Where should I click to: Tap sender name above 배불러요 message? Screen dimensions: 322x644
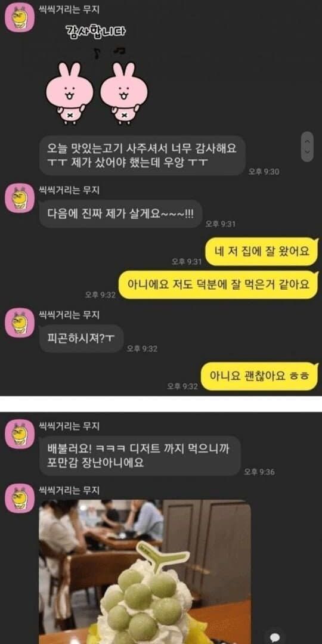69,426
